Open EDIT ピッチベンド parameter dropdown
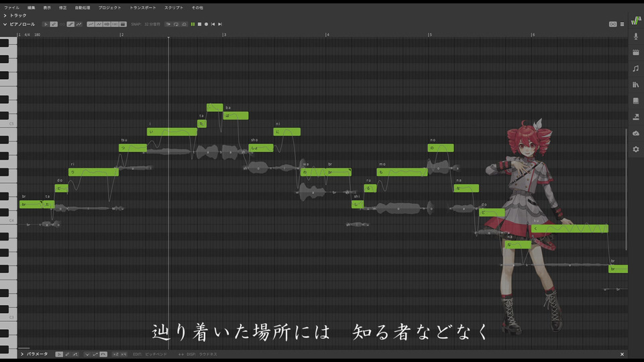Viewport: 644px width, 362px height. 156,354
